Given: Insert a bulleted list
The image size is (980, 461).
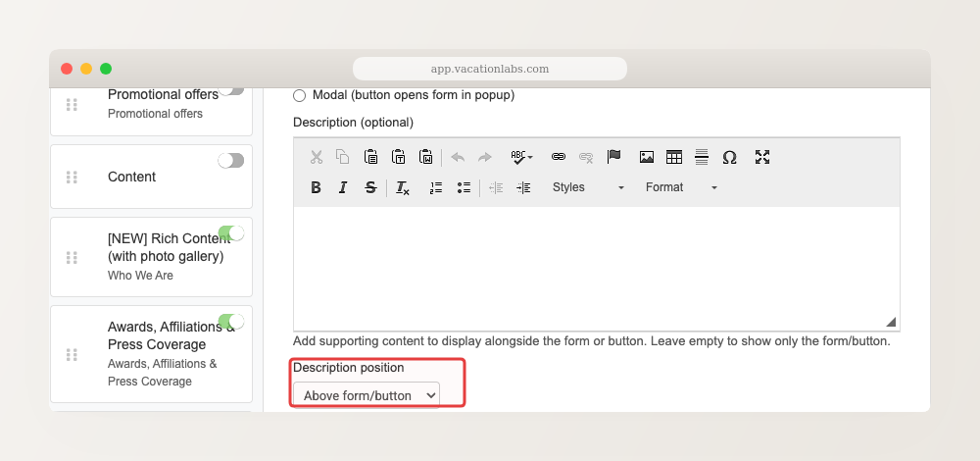Looking at the screenshot, I should (464, 187).
